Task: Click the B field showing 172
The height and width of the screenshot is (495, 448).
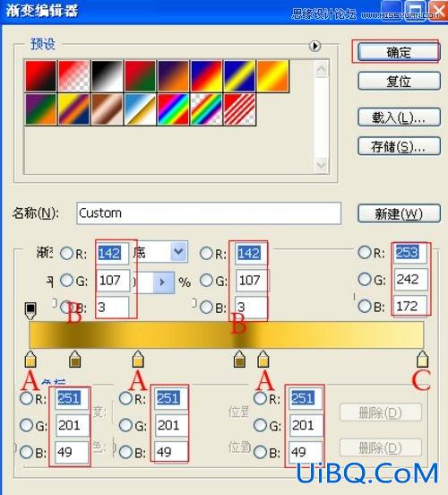Action: (x=410, y=306)
